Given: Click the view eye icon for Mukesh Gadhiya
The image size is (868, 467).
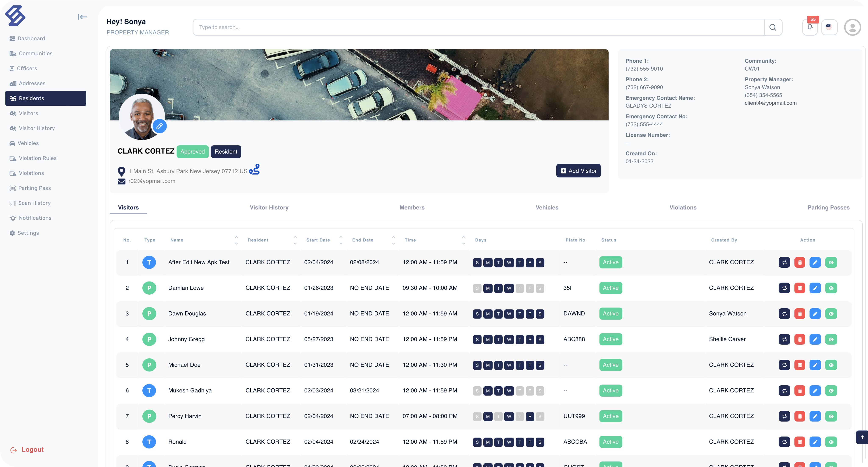Looking at the screenshot, I should click(x=831, y=391).
